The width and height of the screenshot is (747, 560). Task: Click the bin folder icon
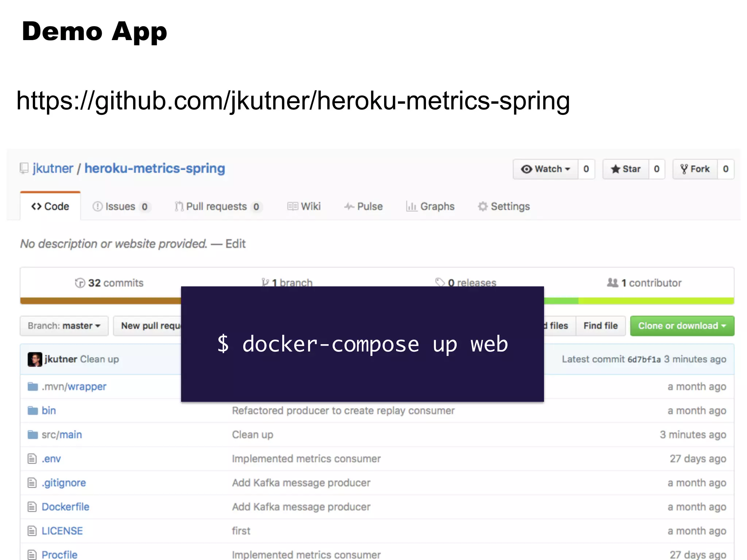point(33,411)
